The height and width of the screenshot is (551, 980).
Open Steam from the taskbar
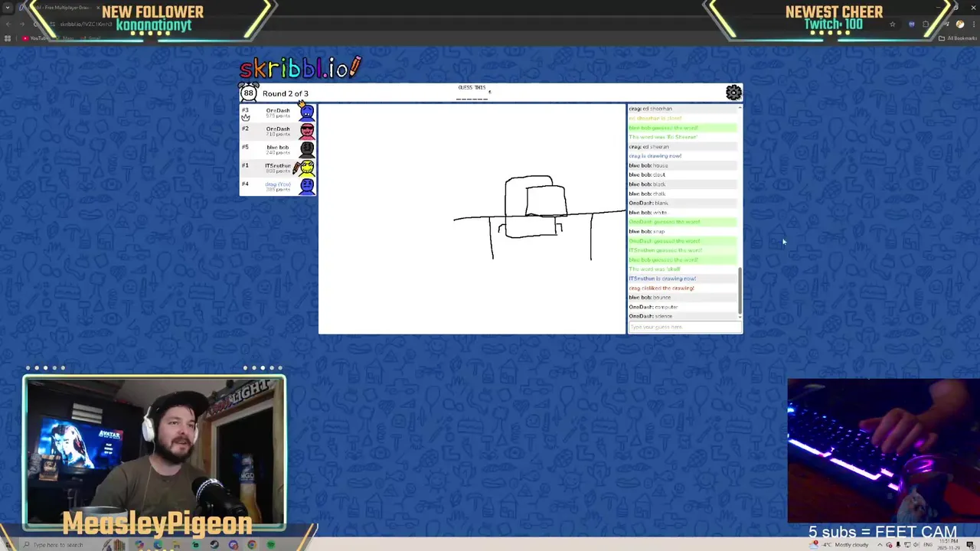[x=214, y=545]
